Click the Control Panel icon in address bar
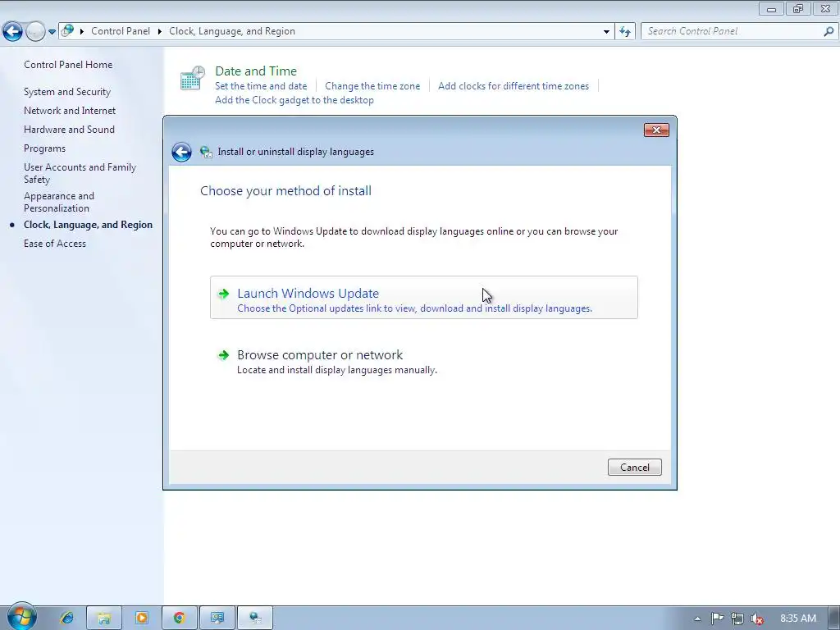Screen dimensions: 840x630 (67, 31)
